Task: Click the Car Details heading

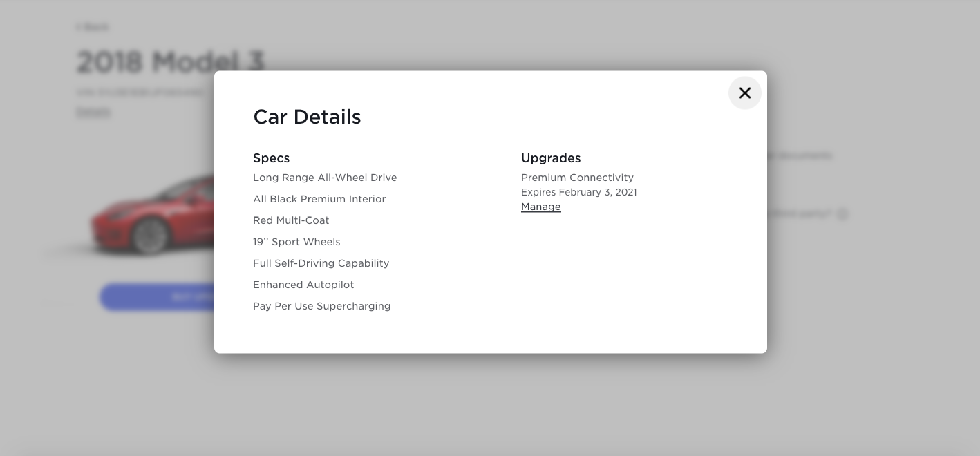Action: click(307, 117)
